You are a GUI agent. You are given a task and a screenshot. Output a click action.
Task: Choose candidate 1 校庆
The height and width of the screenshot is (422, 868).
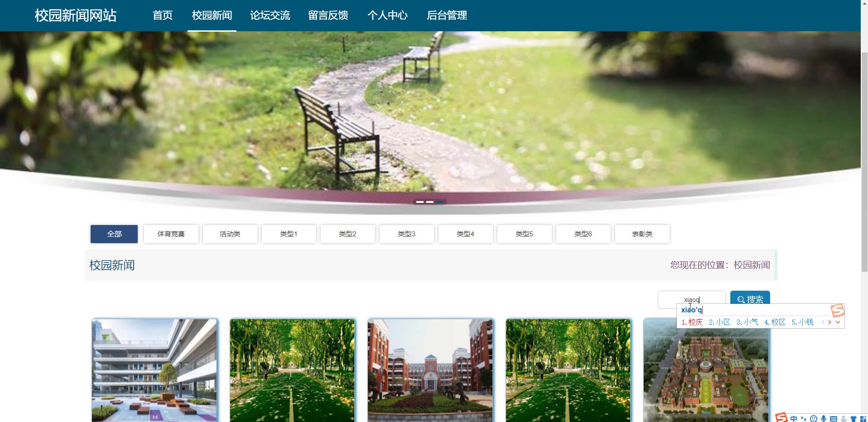692,322
